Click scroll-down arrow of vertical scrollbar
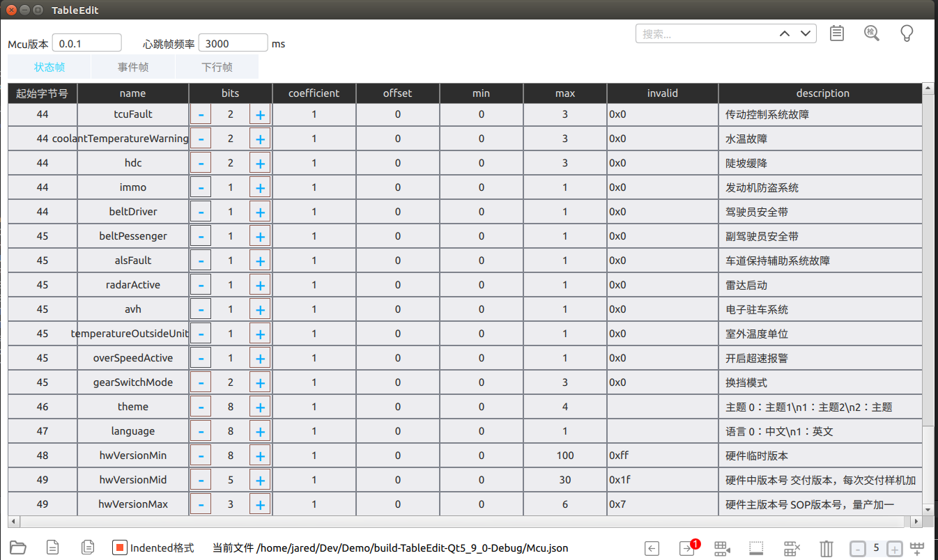The width and height of the screenshot is (938, 560). point(927,511)
